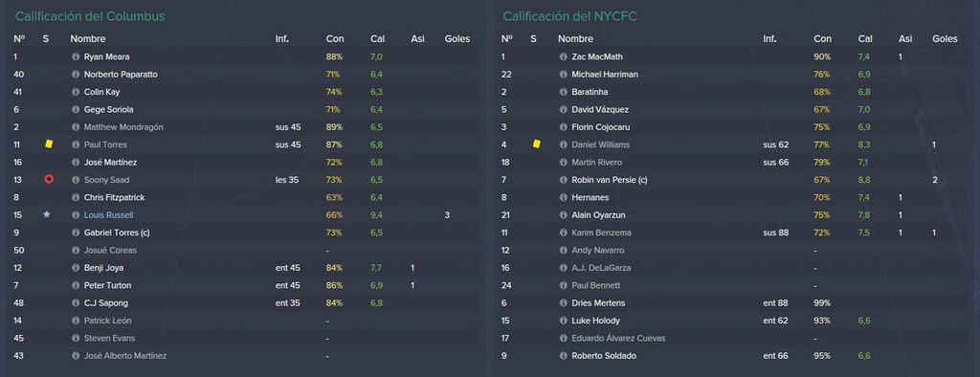
Task: Click the star icon for Louis Russell
Action: 46,215
